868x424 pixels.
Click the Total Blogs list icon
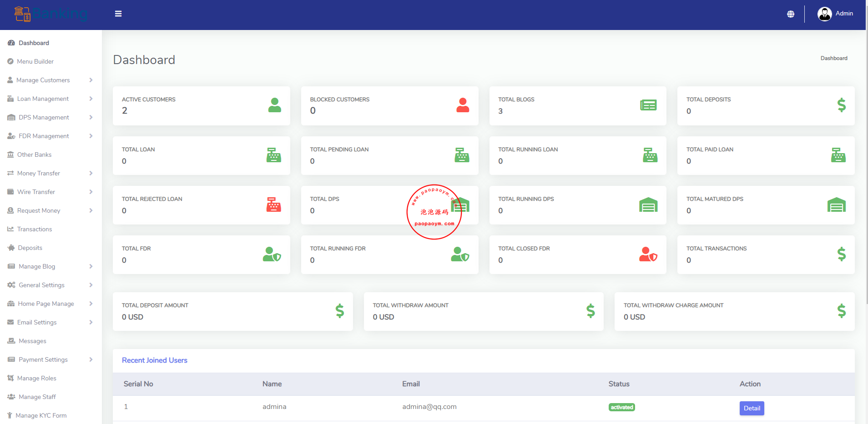(648, 105)
